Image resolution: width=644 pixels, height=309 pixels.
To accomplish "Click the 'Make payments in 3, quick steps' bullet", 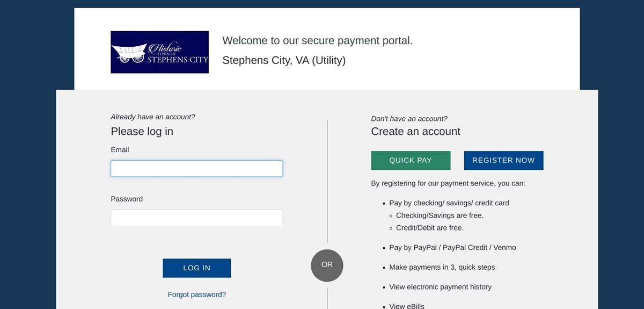I will [x=442, y=267].
